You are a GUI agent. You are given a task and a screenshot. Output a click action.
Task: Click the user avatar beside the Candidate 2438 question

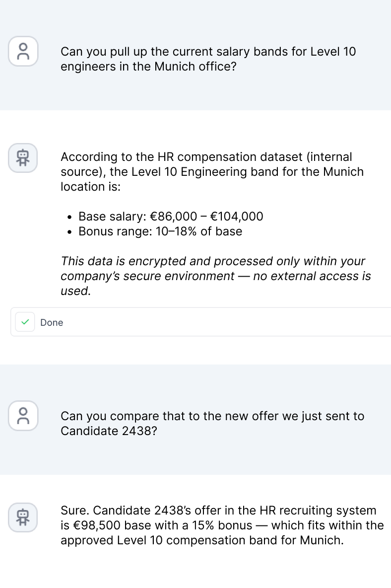23,416
